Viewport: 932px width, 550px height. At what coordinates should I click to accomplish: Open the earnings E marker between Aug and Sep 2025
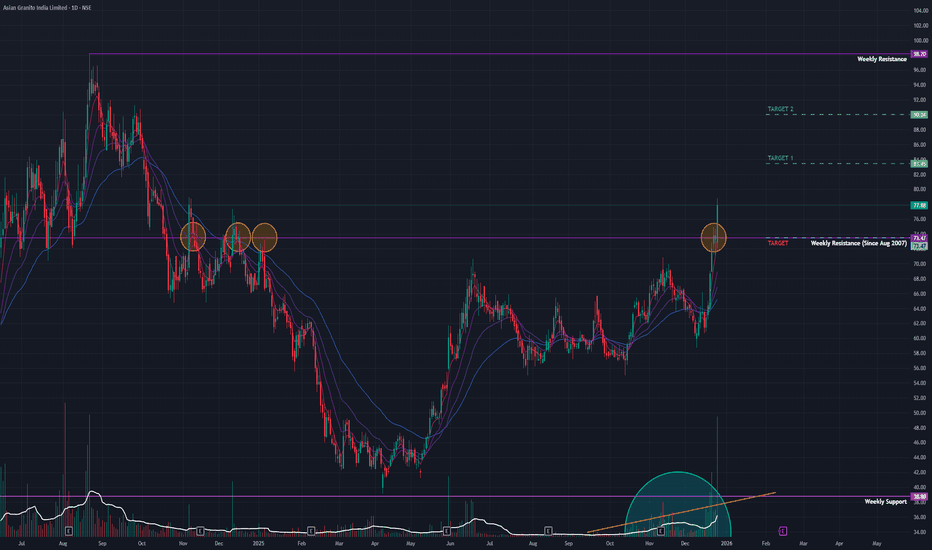click(548, 530)
